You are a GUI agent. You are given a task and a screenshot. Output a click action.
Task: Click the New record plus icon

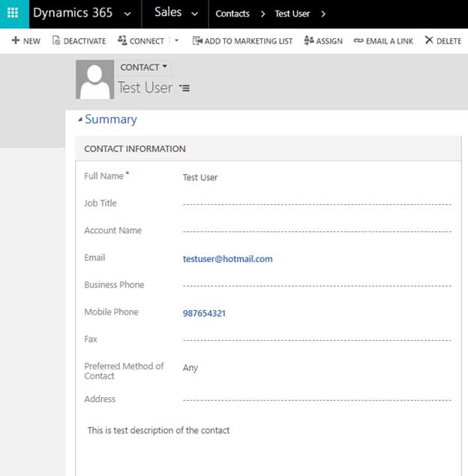click(16, 41)
